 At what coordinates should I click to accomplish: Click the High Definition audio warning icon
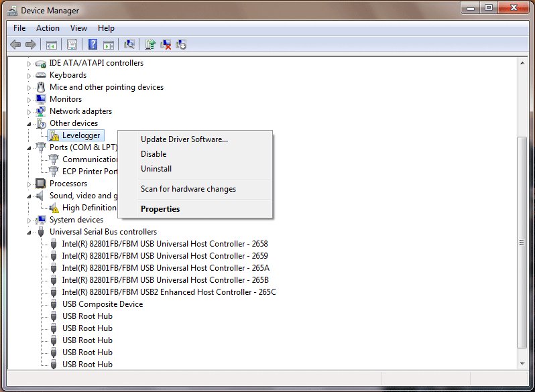point(54,208)
